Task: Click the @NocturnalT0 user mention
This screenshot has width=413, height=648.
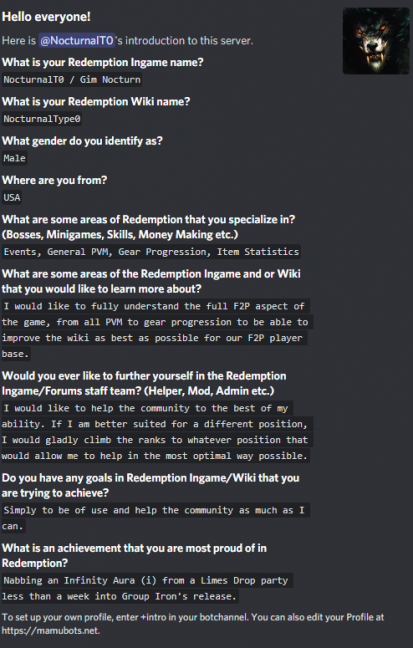Action: click(77, 40)
